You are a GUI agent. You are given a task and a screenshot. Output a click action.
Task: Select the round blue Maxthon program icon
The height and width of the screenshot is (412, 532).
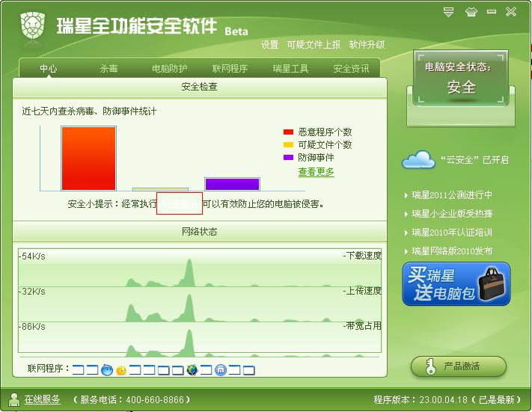(221, 370)
